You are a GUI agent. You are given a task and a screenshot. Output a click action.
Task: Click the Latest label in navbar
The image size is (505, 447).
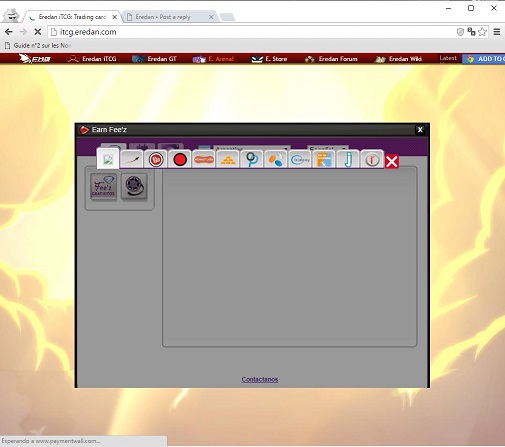(448, 58)
